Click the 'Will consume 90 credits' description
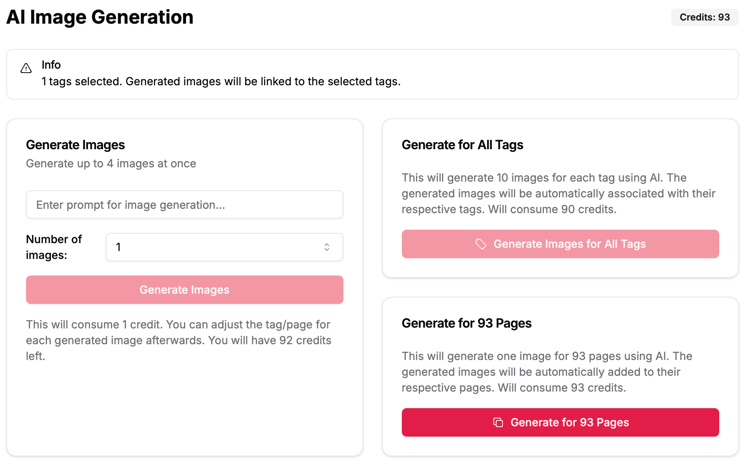Screen dimensions: 750x465 point(559,194)
